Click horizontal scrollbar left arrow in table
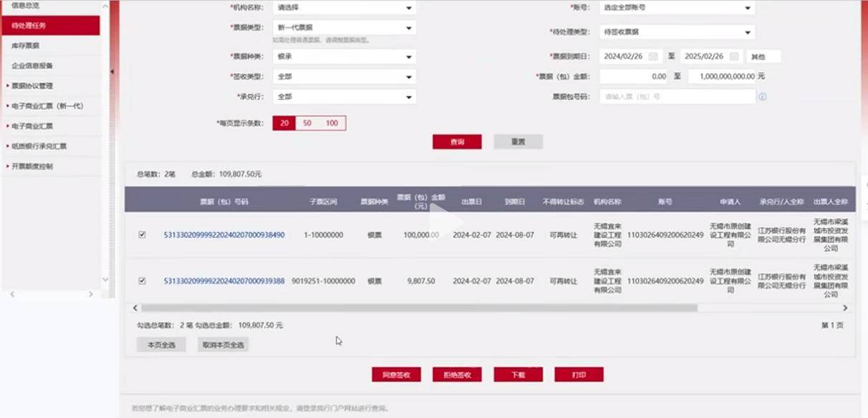 coord(134,308)
